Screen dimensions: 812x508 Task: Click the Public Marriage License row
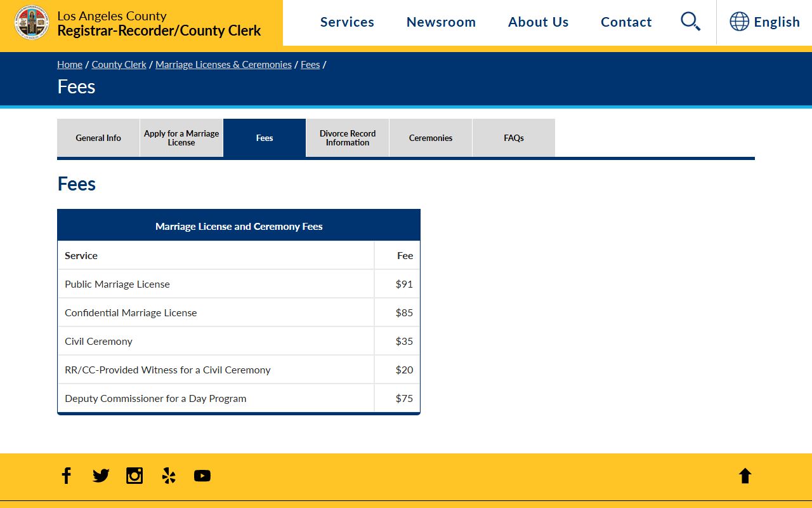pyautogui.click(x=239, y=284)
